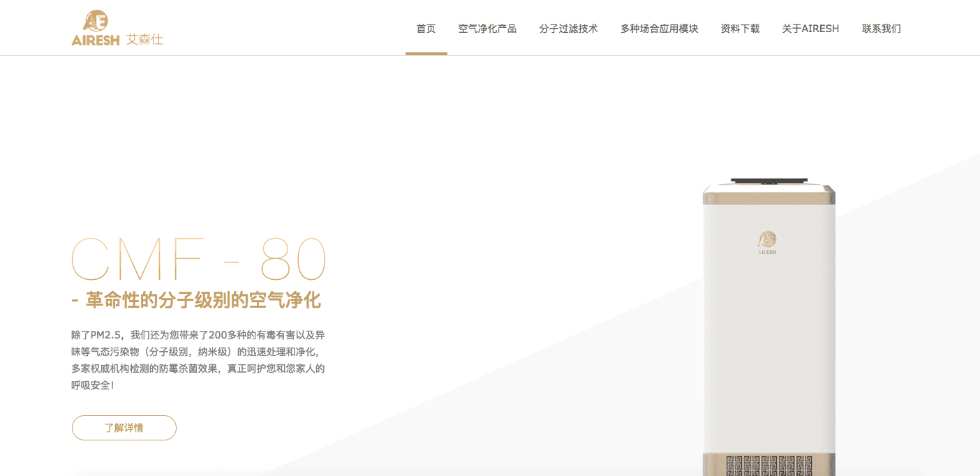
Task: Click the AIRESH 艾森仕 logo
Action: [x=117, y=29]
